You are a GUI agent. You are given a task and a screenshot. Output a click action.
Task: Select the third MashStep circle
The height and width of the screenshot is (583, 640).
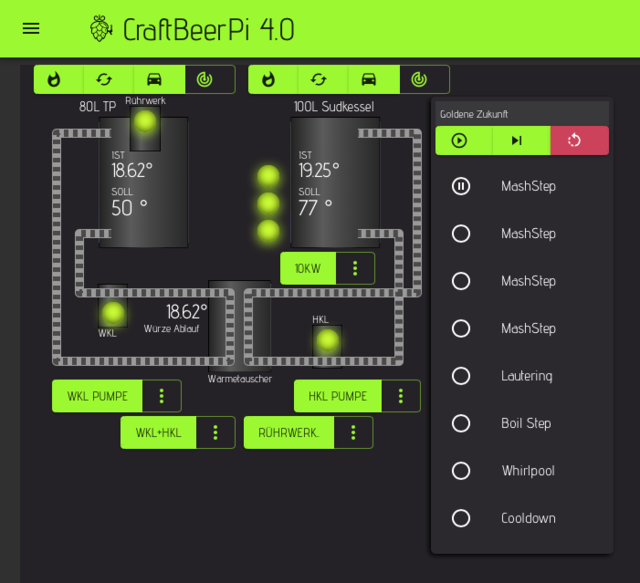(461, 281)
